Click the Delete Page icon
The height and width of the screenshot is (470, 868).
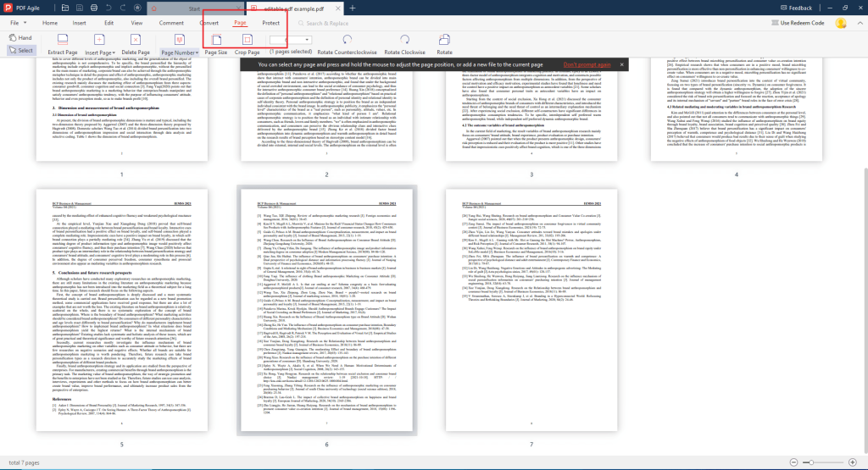coord(136,40)
